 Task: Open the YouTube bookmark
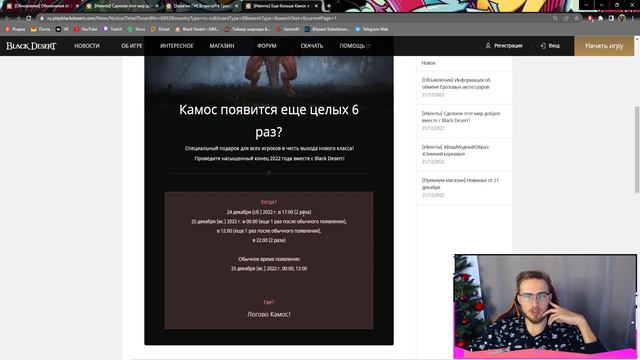86,29
